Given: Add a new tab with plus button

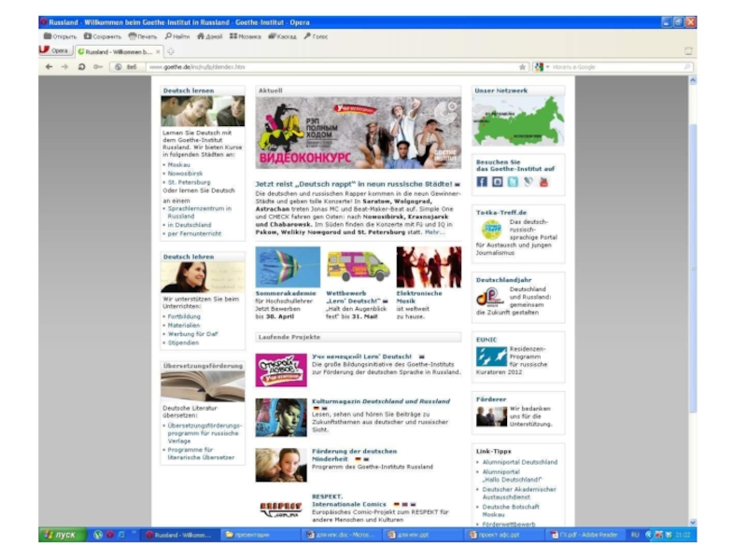Looking at the screenshot, I should coord(171,51).
